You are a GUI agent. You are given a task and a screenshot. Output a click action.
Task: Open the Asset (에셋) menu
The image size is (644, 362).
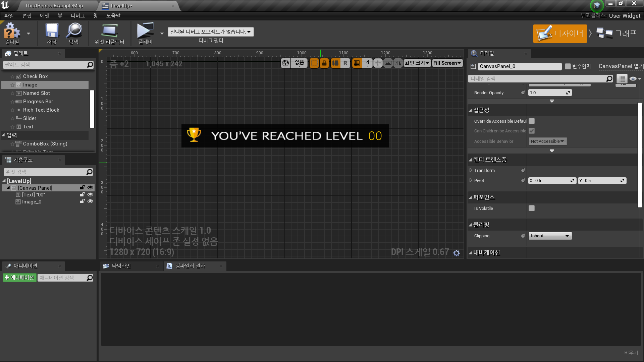coord(44,16)
